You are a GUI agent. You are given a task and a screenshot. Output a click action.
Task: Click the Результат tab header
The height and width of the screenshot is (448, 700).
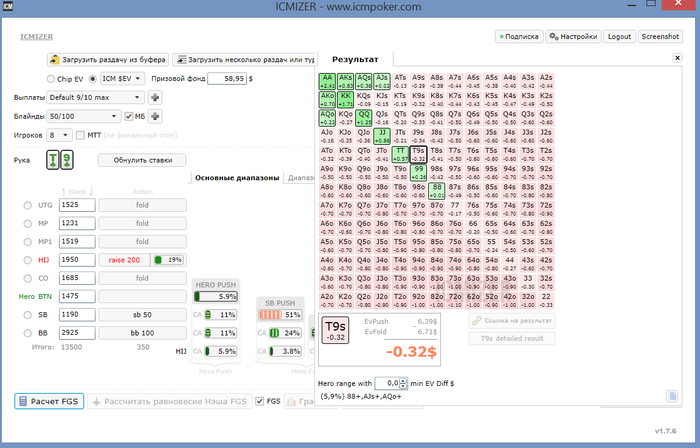tap(355, 59)
